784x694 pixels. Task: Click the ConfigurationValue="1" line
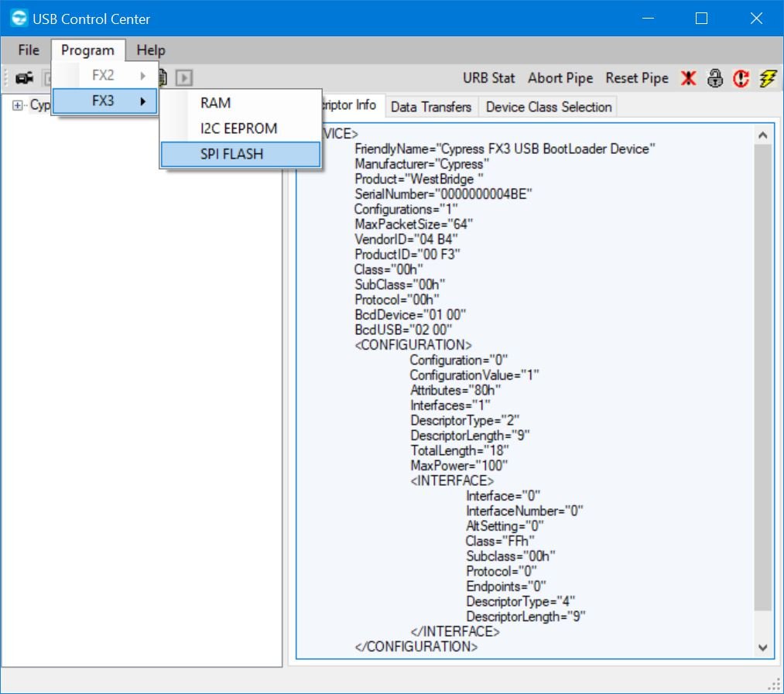point(474,375)
